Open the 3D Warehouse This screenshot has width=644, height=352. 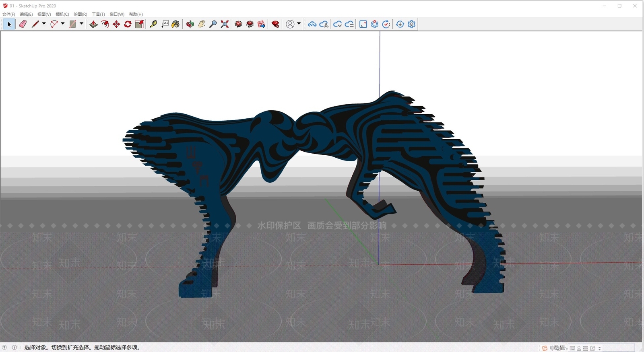(238, 25)
